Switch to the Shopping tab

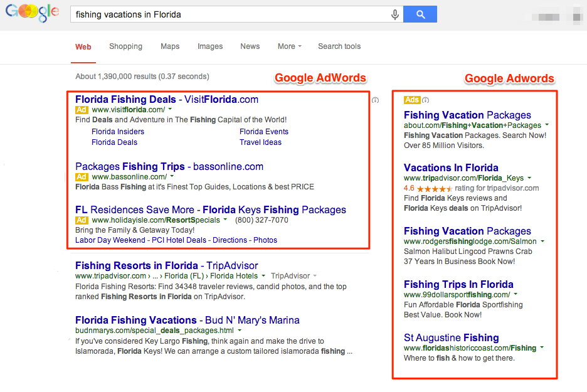coord(125,46)
